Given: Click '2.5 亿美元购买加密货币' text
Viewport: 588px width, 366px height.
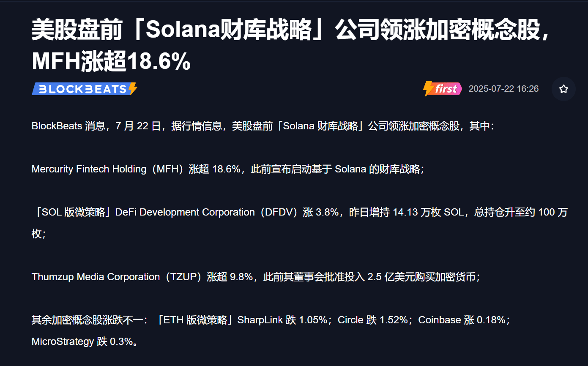Looking at the screenshot, I should pos(421,277).
